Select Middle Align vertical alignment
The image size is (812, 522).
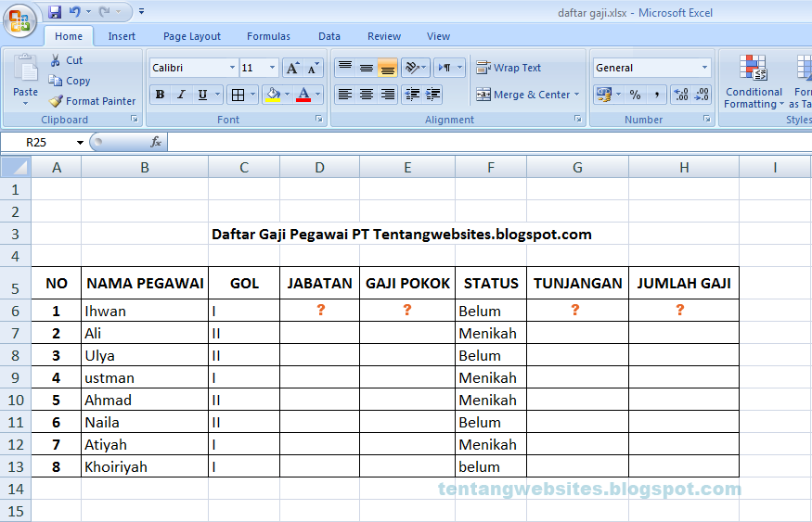[x=367, y=68]
